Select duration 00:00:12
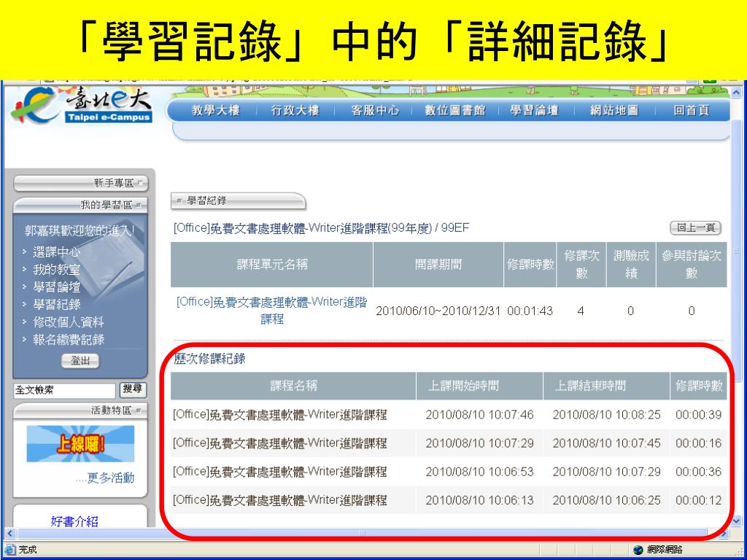The image size is (747, 560). tap(698, 500)
